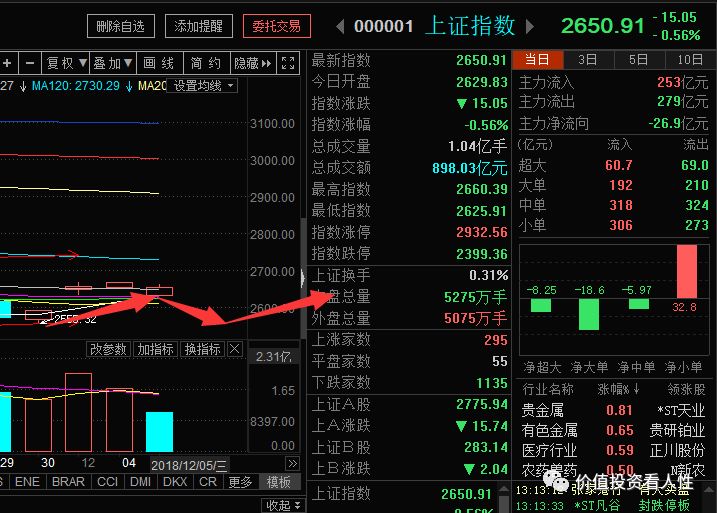This screenshot has height=513, width=717.
Task: Click leading stock 贵研铂业
Action: 677,430
